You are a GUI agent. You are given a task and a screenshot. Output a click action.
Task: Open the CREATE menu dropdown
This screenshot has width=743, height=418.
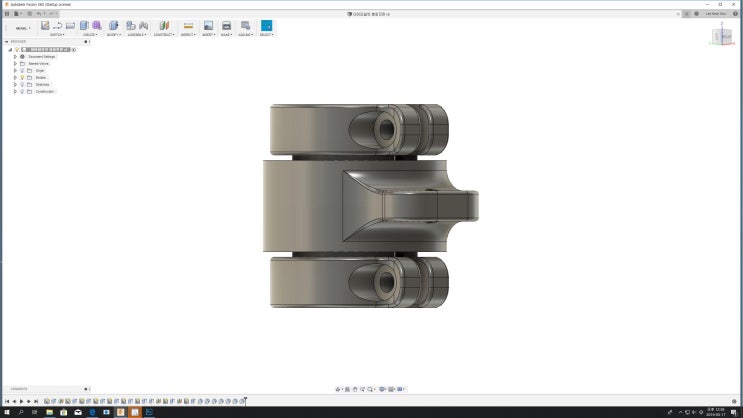(90, 35)
